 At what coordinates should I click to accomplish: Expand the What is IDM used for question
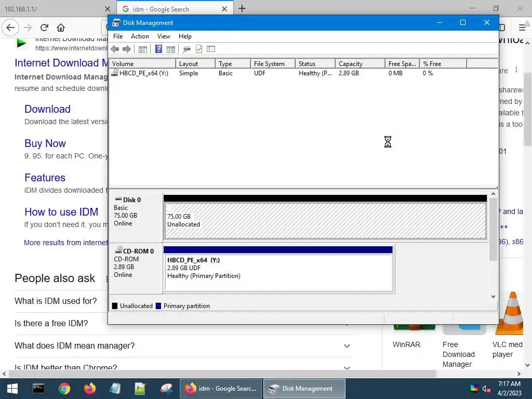tap(61, 301)
